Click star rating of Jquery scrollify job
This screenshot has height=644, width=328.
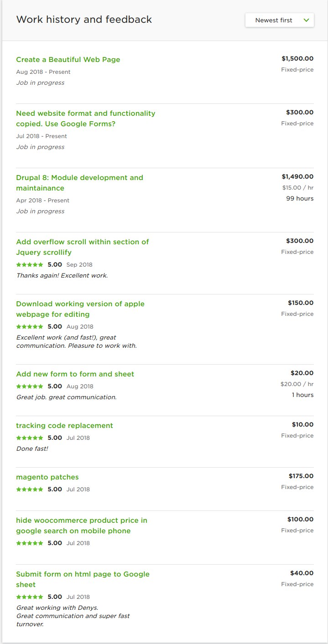pyautogui.click(x=30, y=264)
